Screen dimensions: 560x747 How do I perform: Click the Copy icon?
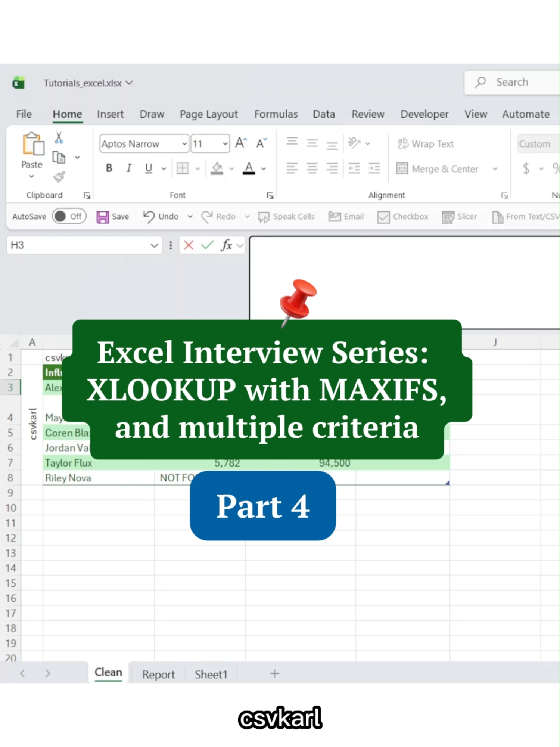coord(59,157)
